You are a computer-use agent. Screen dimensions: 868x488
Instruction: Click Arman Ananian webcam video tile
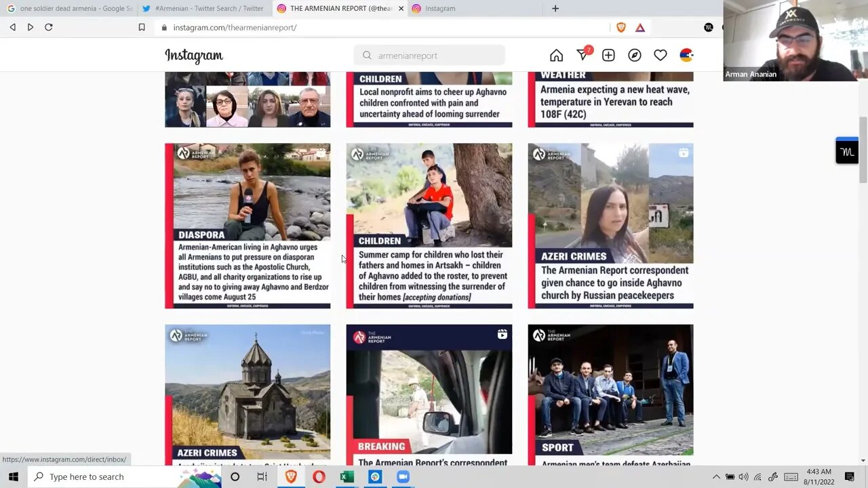pos(790,41)
